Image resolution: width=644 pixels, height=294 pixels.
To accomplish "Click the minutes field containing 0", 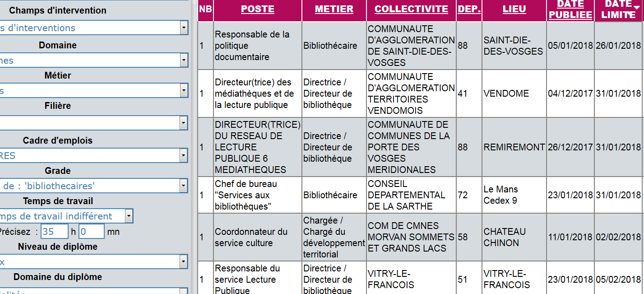I will pyautogui.click(x=92, y=232).
